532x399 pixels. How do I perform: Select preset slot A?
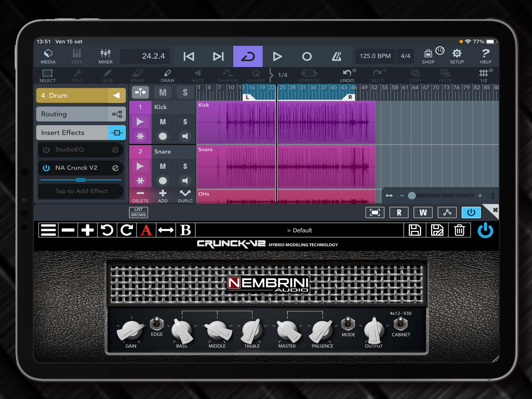tap(146, 230)
